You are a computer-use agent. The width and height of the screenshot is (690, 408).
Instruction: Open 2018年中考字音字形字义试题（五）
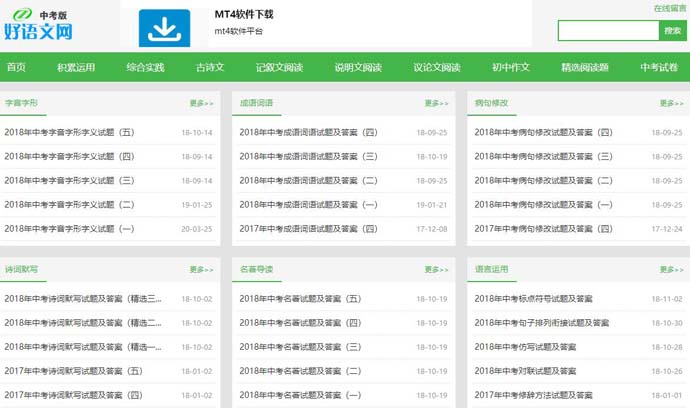[69, 132]
